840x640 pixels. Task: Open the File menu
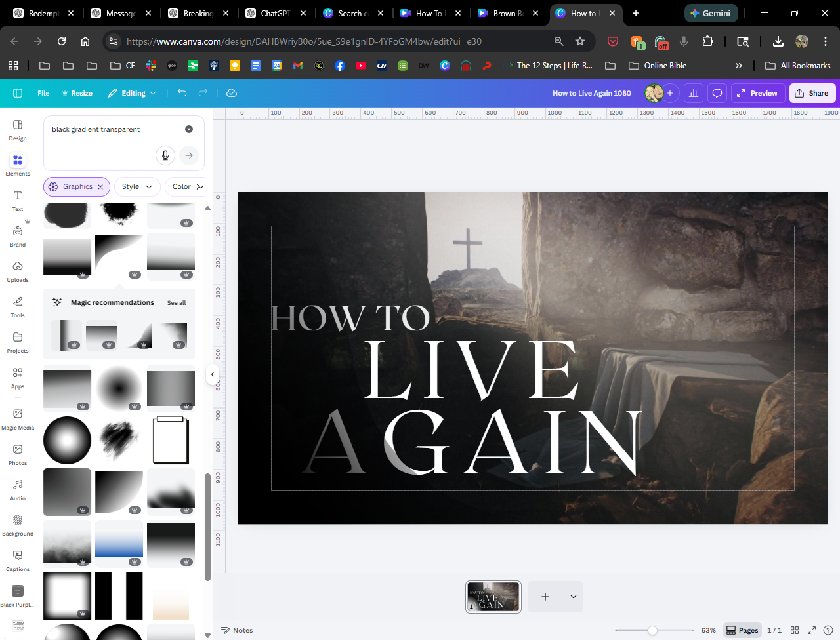43,93
